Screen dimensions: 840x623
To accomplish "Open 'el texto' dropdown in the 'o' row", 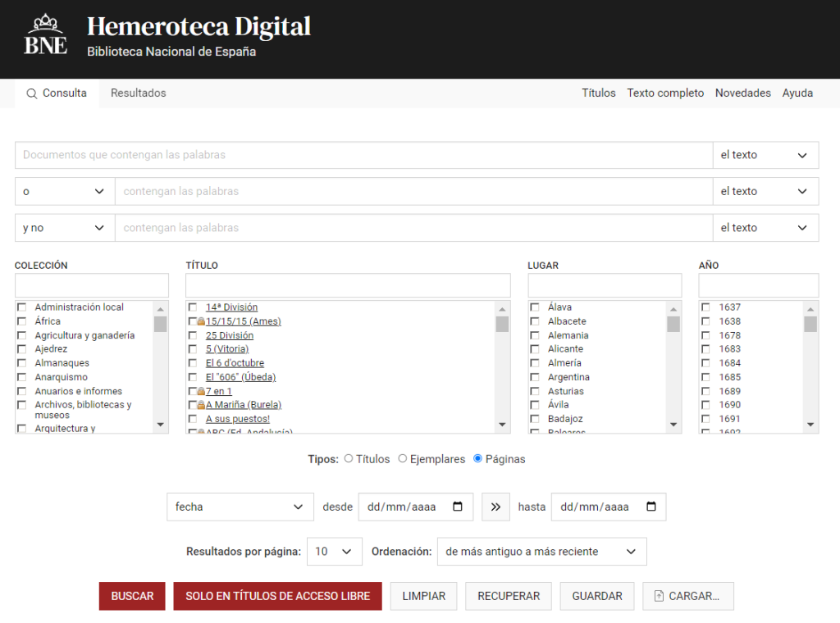I will pyautogui.click(x=765, y=192).
